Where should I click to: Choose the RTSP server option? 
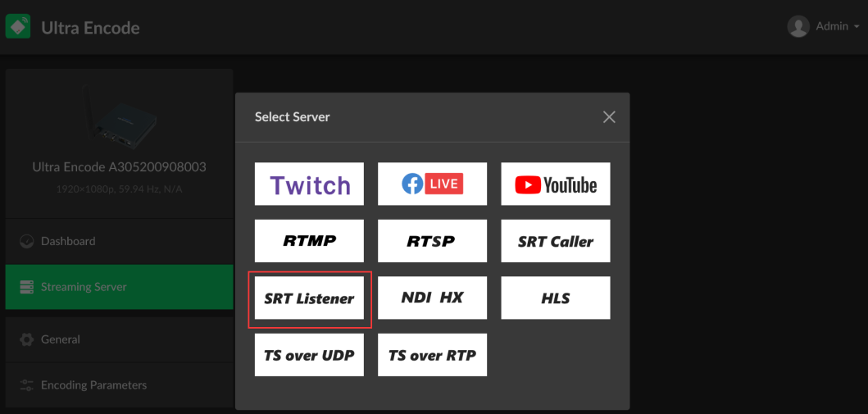tap(432, 241)
